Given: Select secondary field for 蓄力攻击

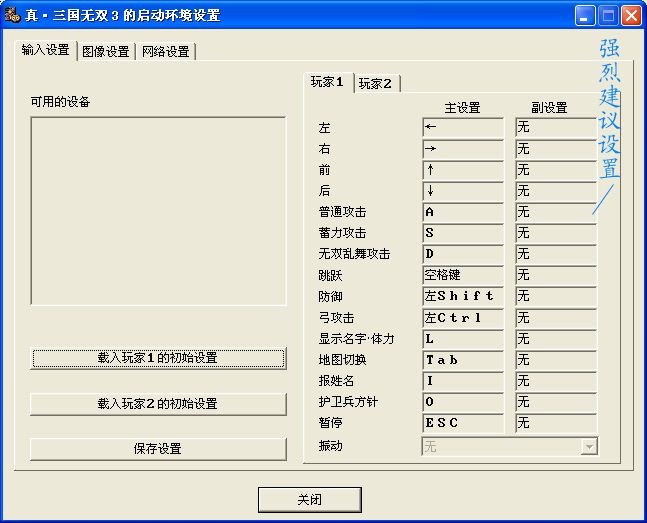Looking at the screenshot, I should 556,233.
